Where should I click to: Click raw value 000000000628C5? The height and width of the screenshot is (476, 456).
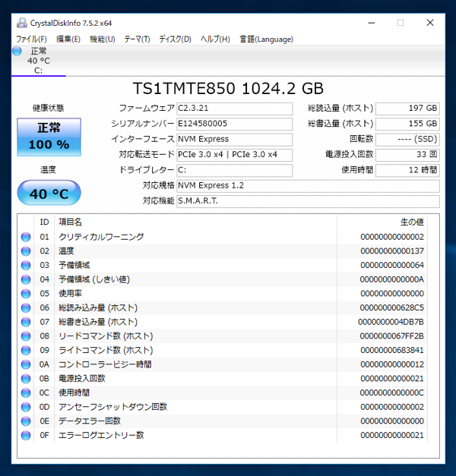click(392, 307)
